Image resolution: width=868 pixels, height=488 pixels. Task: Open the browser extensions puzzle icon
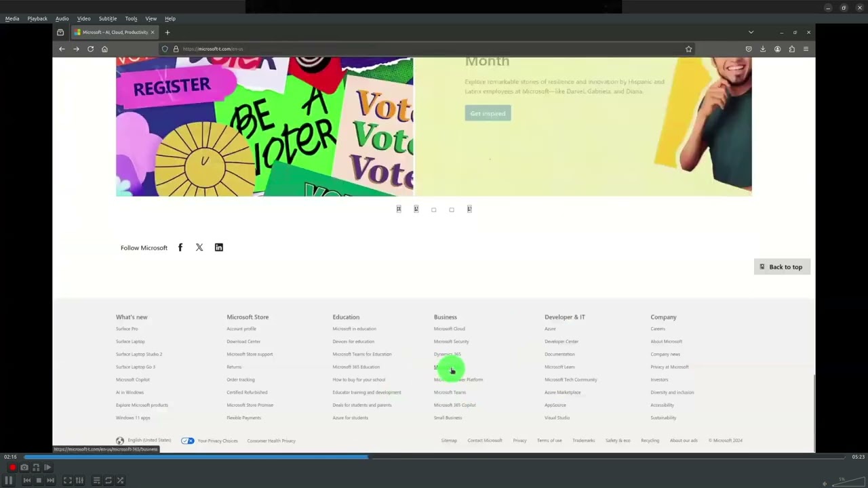[x=791, y=49]
